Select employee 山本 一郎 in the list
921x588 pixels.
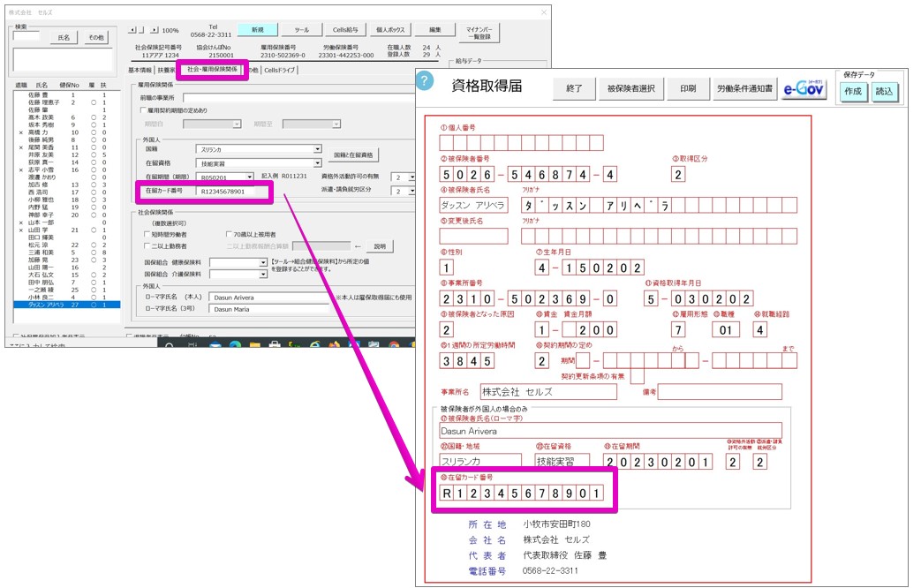click(66, 222)
